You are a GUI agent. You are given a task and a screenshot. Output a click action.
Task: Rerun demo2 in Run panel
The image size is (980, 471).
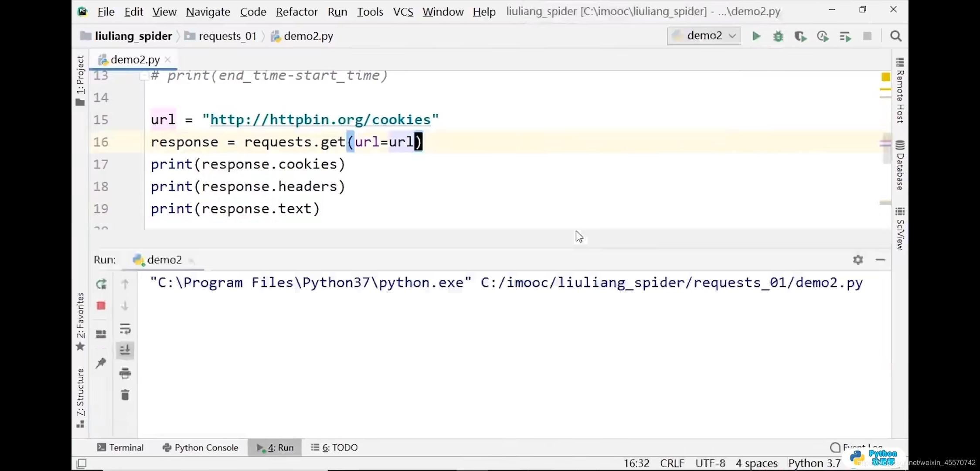pyautogui.click(x=101, y=284)
